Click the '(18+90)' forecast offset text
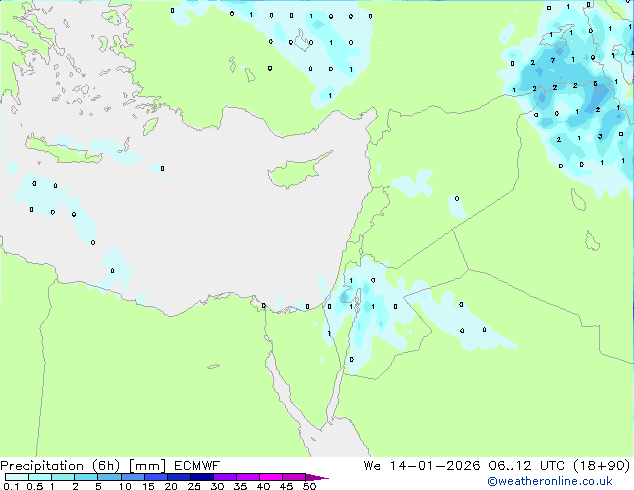 [x=602, y=466]
